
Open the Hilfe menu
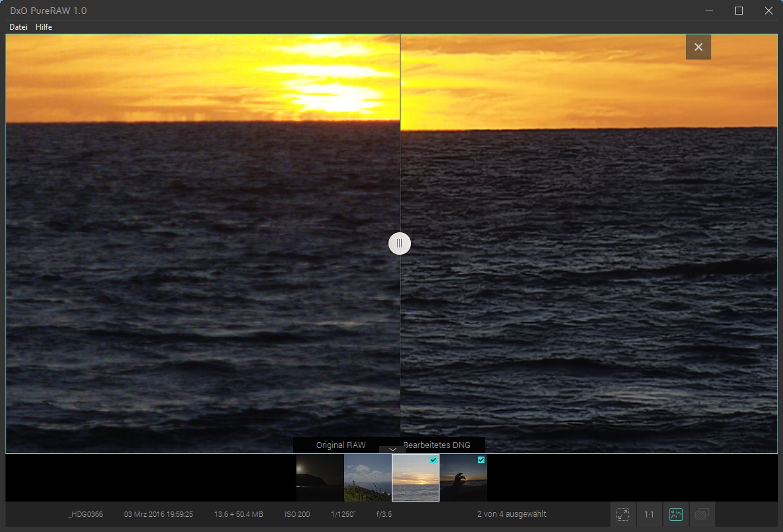[x=43, y=27]
